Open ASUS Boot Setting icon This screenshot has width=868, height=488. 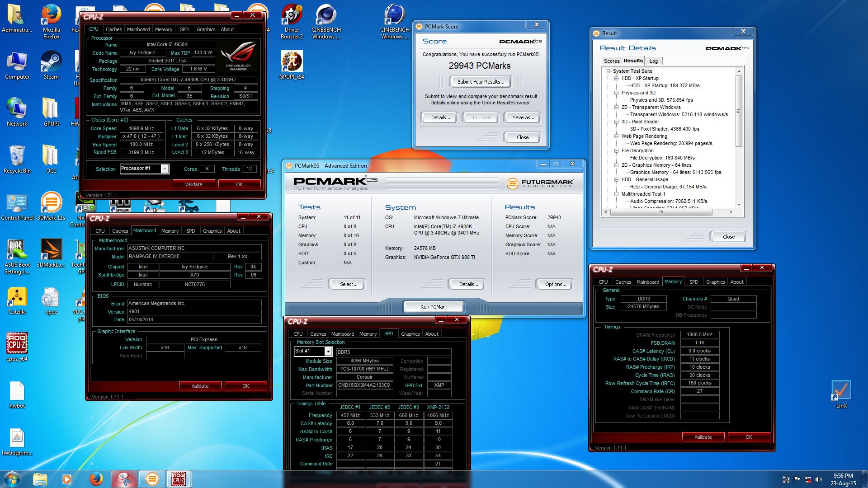(17, 256)
